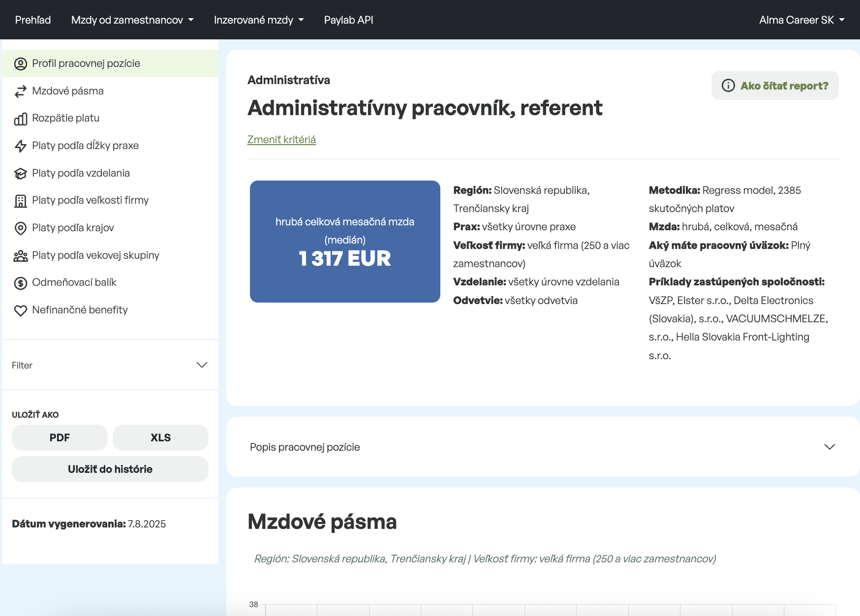Click the Filter label in sidebar
This screenshot has width=860, height=616.
[22, 366]
